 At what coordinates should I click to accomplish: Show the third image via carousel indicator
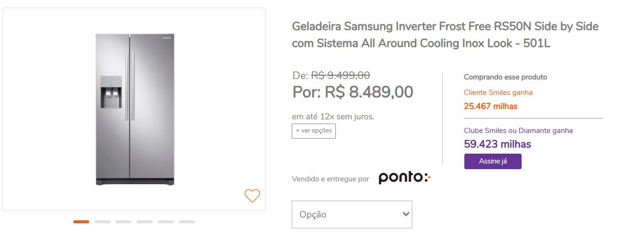click(x=123, y=221)
